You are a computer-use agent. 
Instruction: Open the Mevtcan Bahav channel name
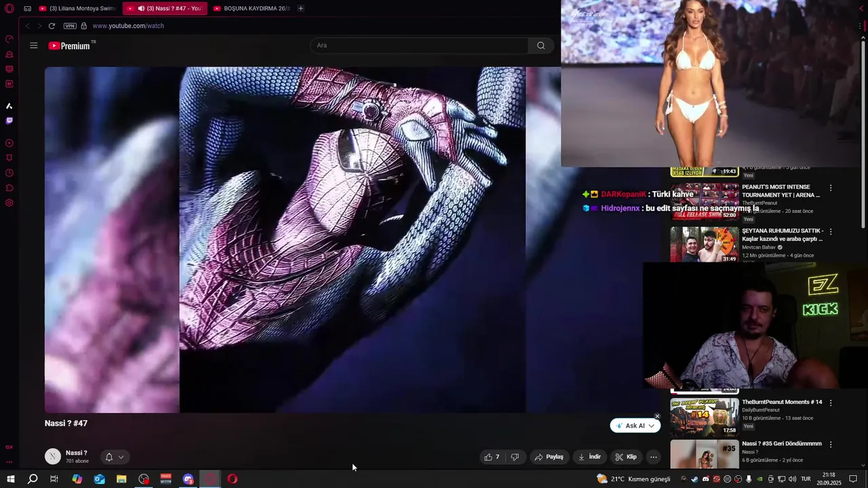[759, 247]
